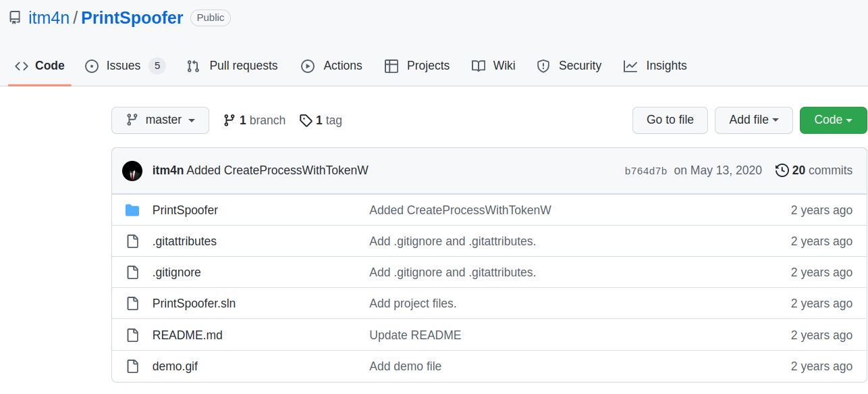Expand the Add file dropdown
This screenshot has height=394, width=868.
(x=753, y=120)
